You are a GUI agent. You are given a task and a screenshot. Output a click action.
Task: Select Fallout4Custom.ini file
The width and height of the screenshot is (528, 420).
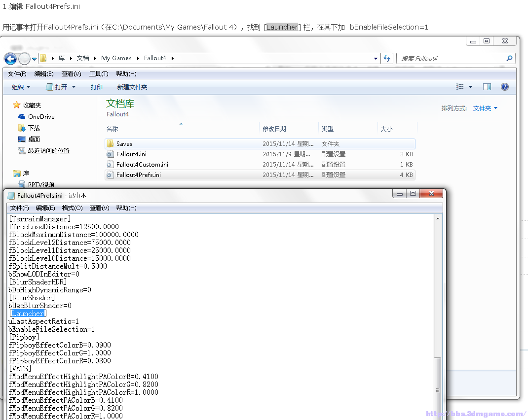(142, 165)
